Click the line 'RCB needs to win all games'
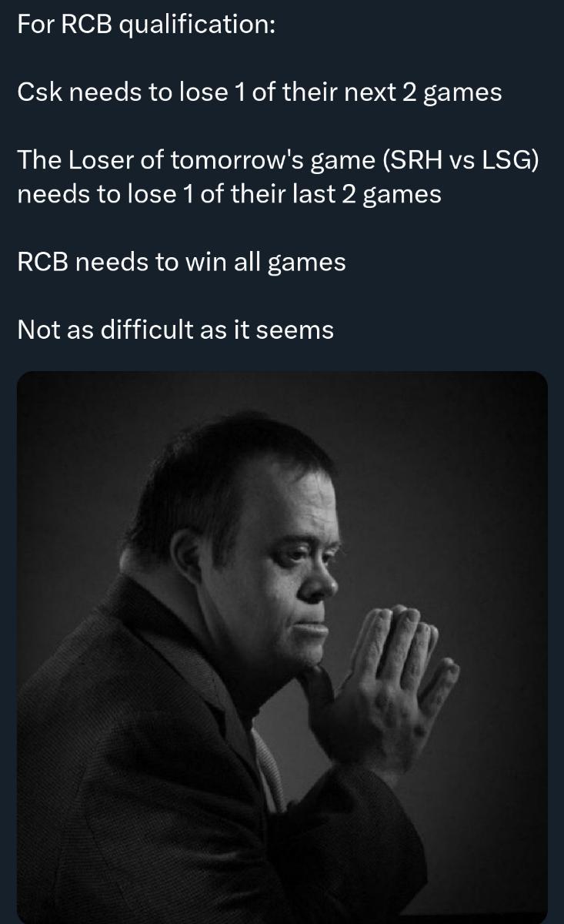Image resolution: width=564 pixels, height=924 pixels. [x=182, y=262]
